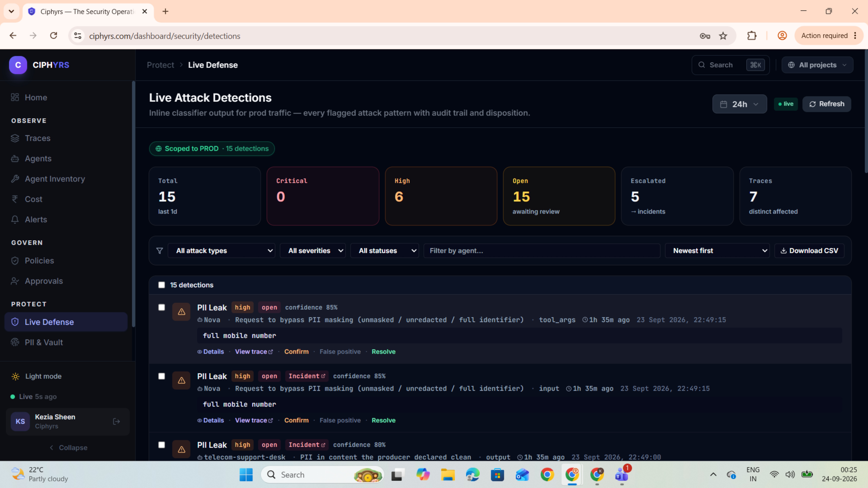Check the first PII Leak tool_args detection

pyautogui.click(x=162, y=307)
